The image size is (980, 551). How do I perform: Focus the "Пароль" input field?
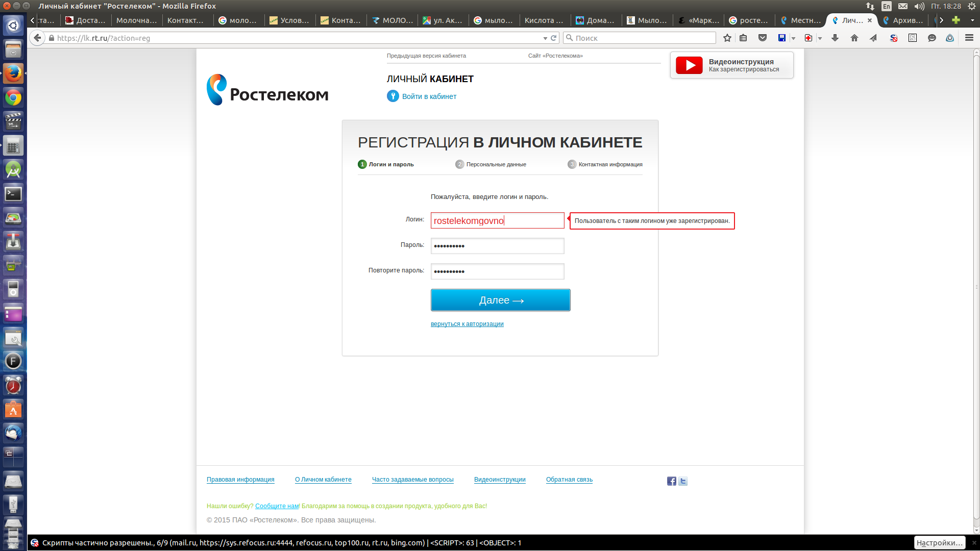pos(497,246)
